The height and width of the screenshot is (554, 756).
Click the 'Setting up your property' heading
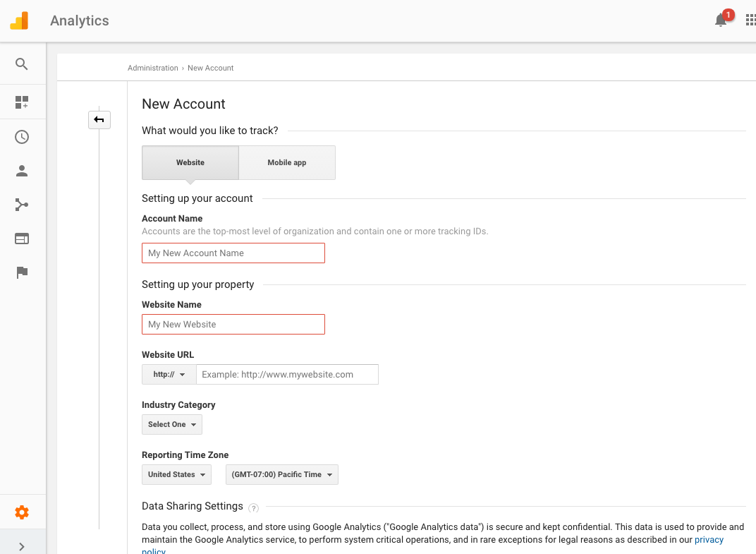pos(197,284)
